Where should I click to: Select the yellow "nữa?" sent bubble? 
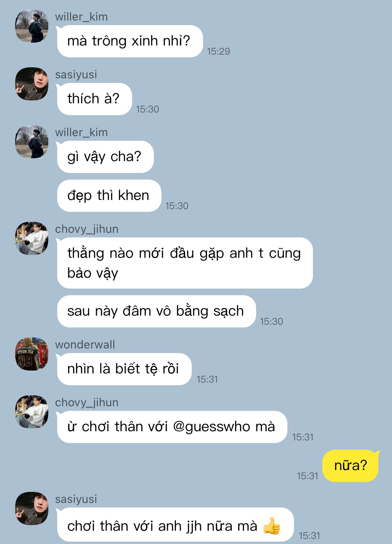pyautogui.click(x=351, y=466)
